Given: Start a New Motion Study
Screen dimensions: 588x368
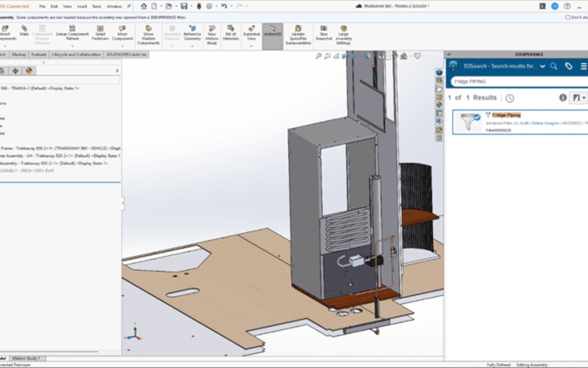Looking at the screenshot, I should coord(212,33).
